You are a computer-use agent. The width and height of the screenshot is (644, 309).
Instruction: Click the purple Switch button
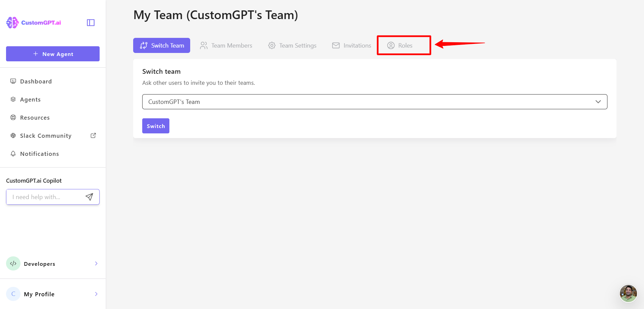click(x=156, y=126)
